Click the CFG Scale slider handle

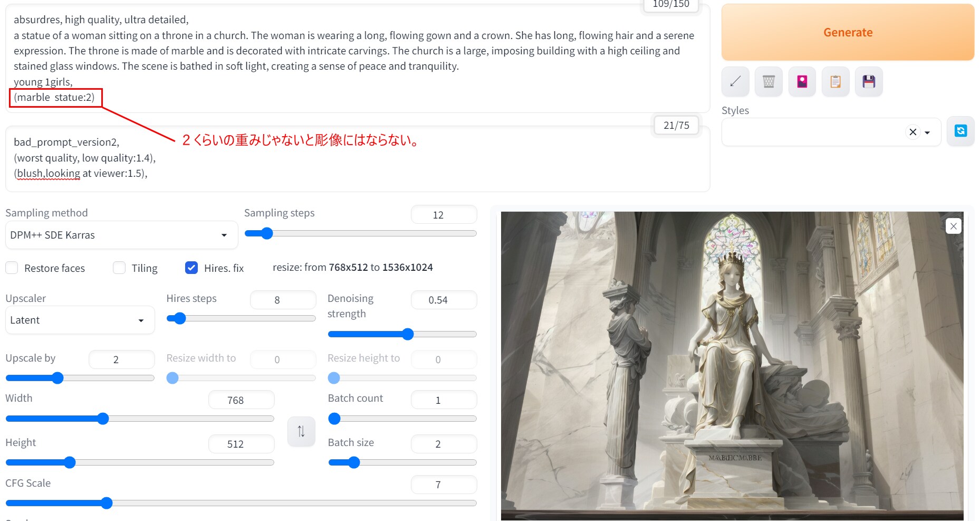click(107, 503)
